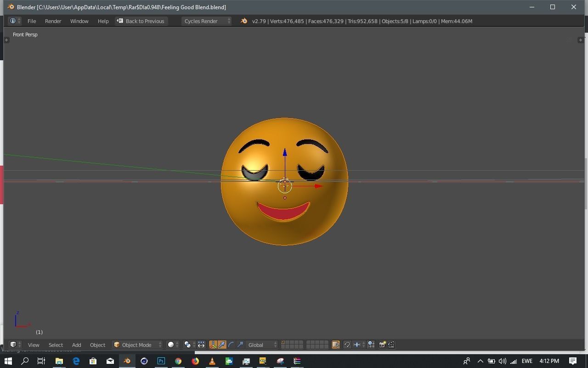Image resolution: width=588 pixels, height=368 pixels.
Task: Select the first scene layer button
Action: [x=283, y=343]
